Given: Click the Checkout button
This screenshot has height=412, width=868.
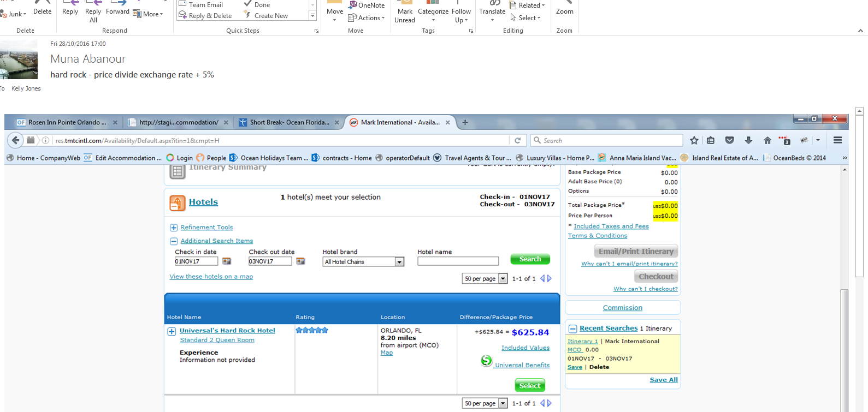Looking at the screenshot, I should (656, 276).
